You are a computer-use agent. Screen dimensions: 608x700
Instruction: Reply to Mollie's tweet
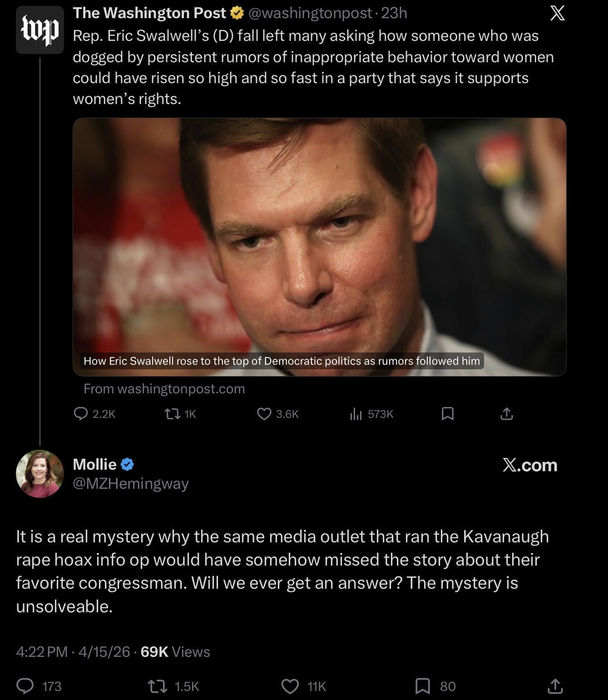[x=25, y=686]
